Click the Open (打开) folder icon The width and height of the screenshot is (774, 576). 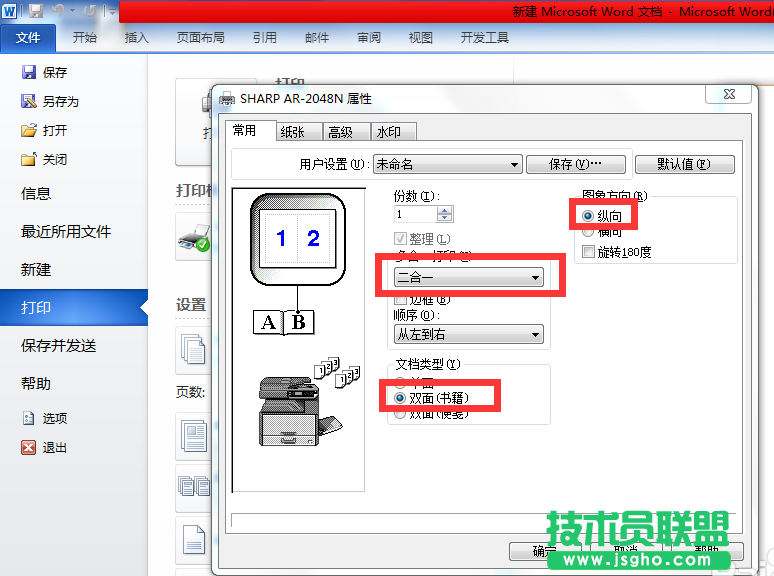tap(29, 130)
